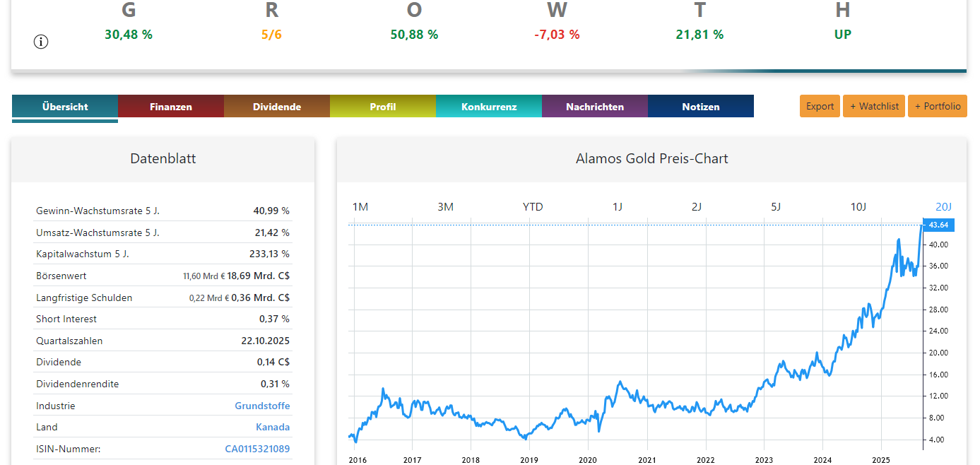Switch to the Notizen tab
Image resolution: width=980 pixels, height=465 pixels.
701,107
